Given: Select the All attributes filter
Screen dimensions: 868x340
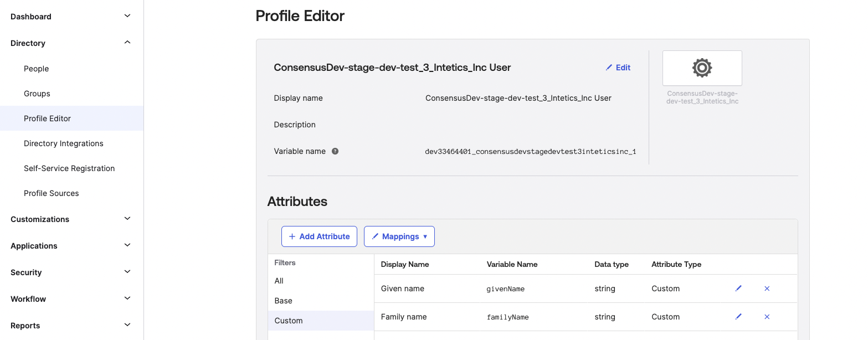Looking at the screenshot, I should point(279,281).
